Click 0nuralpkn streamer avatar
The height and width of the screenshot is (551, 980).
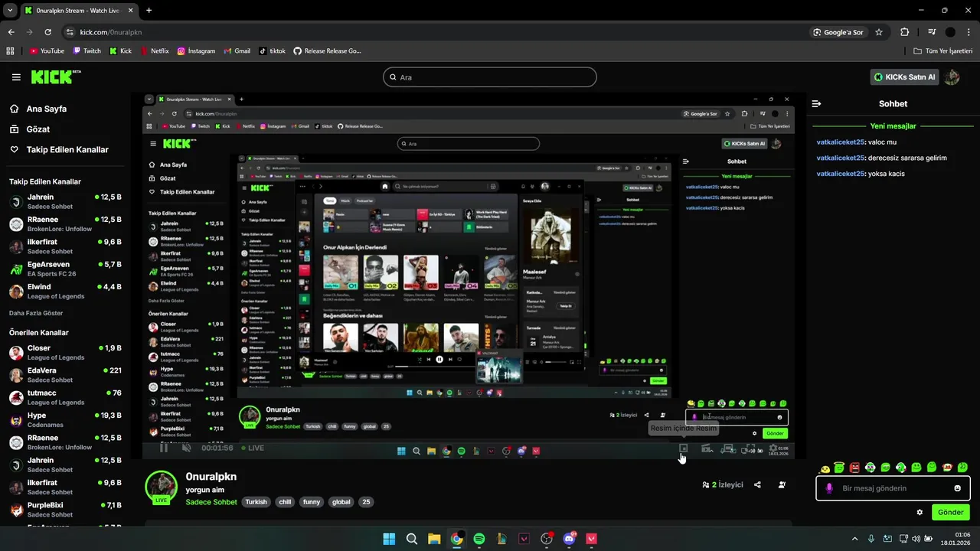tap(161, 487)
